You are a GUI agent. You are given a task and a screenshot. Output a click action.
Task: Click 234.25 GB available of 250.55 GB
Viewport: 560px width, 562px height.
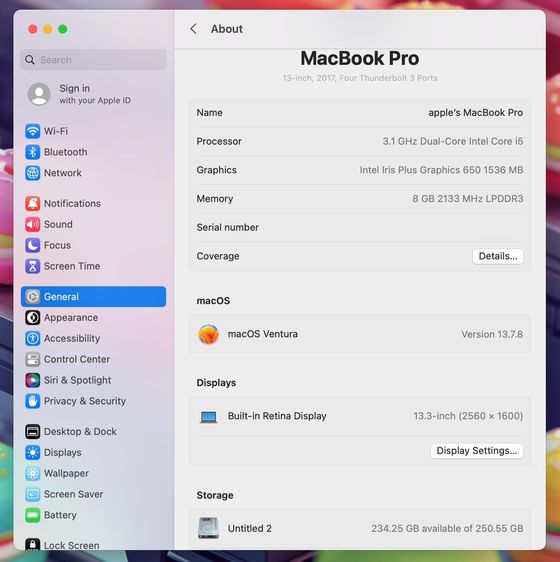coord(447,528)
